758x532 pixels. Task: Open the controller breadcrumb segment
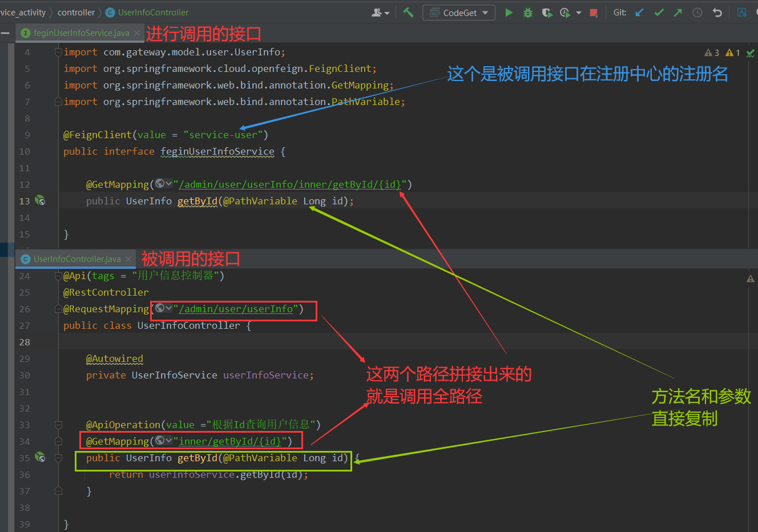[x=76, y=13]
